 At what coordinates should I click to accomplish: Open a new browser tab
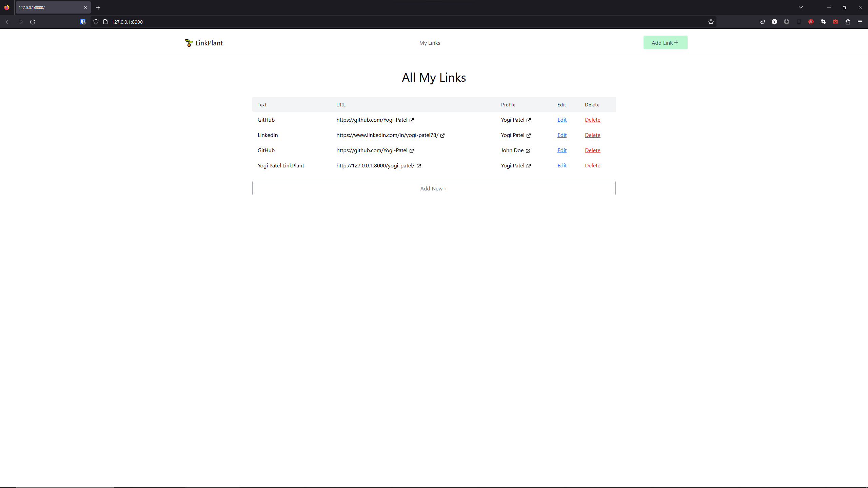click(98, 7)
